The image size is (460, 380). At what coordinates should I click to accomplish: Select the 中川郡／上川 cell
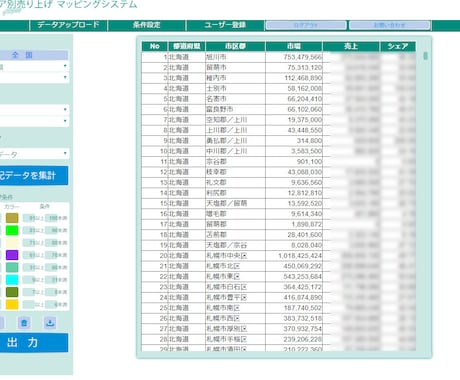(x=235, y=151)
